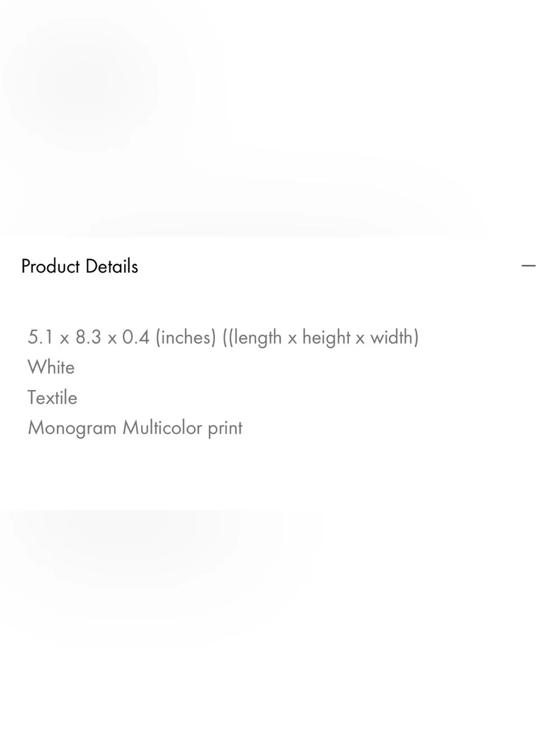Click the Monogram Multicolor print text
The image size is (560, 747).
click(135, 428)
